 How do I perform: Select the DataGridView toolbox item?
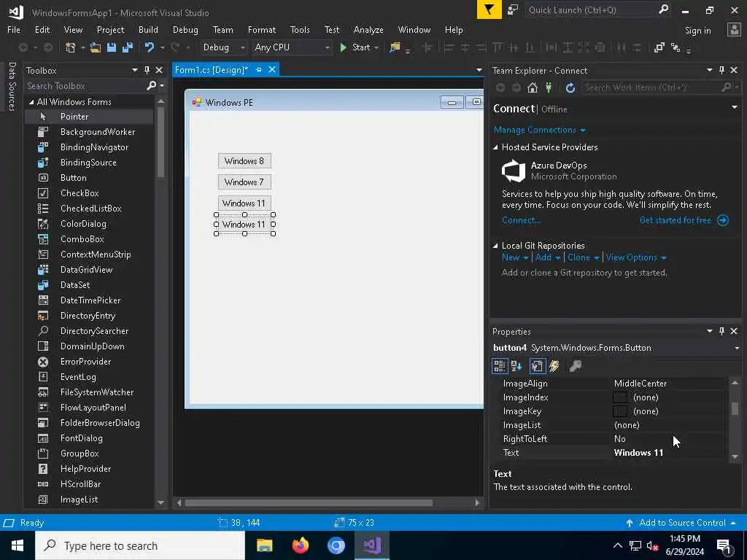click(88, 270)
